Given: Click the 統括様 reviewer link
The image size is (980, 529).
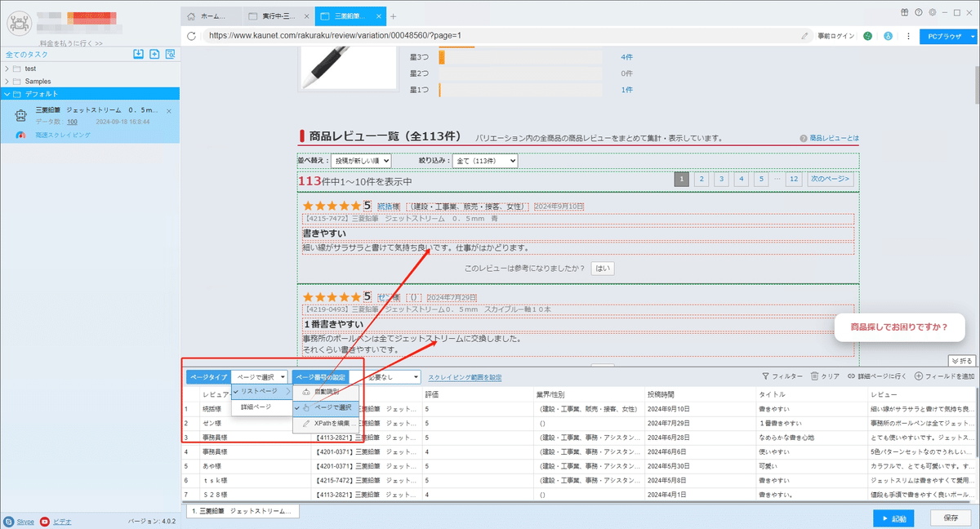Looking at the screenshot, I should (389, 207).
